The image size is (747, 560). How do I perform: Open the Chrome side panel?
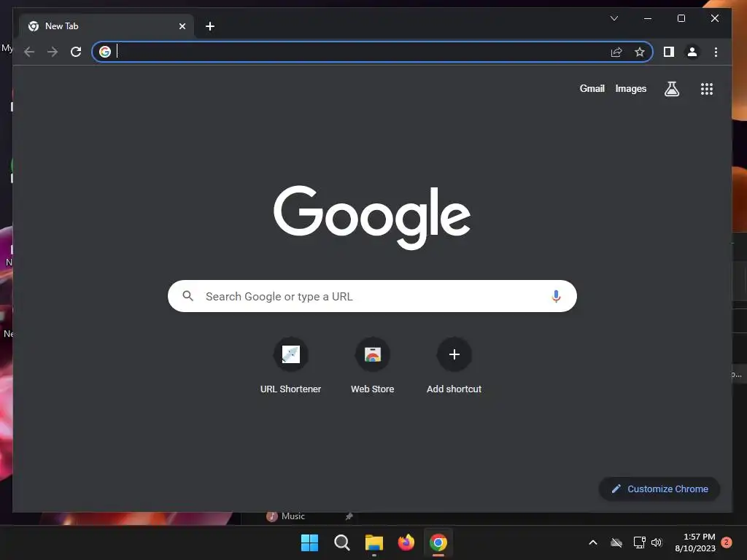(669, 52)
